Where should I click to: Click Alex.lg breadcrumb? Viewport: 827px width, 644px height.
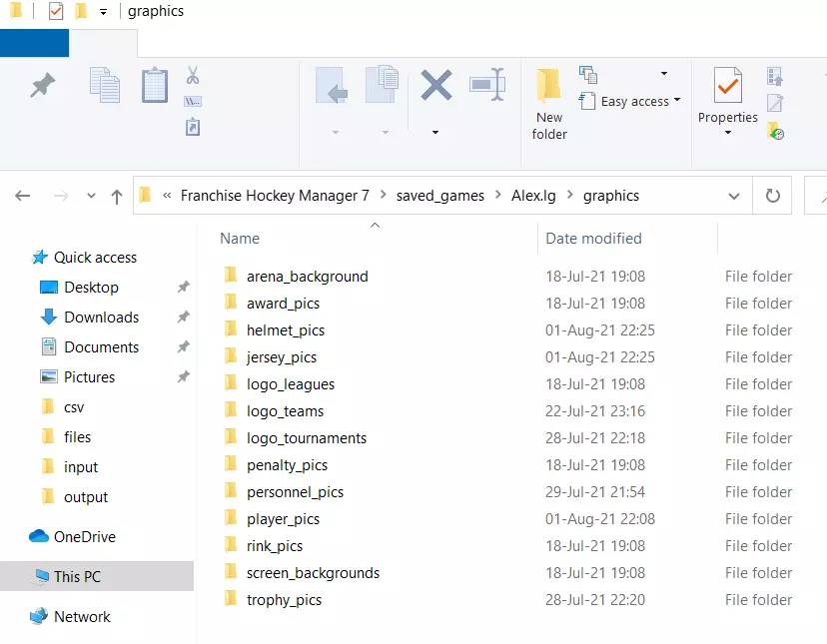[533, 196]
